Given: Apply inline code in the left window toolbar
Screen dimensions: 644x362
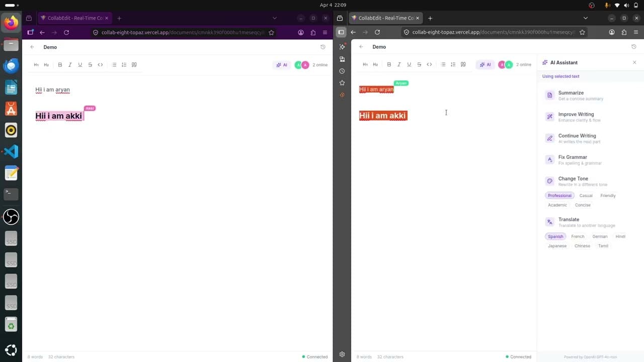Looking at the screenshot, I should pyautogui.click(x=100, y=65).
